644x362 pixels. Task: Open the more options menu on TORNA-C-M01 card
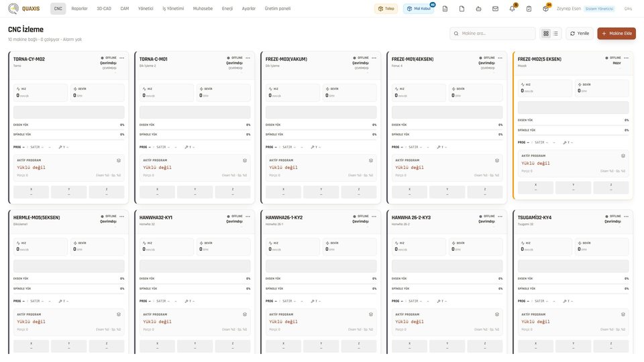[248, 58]
